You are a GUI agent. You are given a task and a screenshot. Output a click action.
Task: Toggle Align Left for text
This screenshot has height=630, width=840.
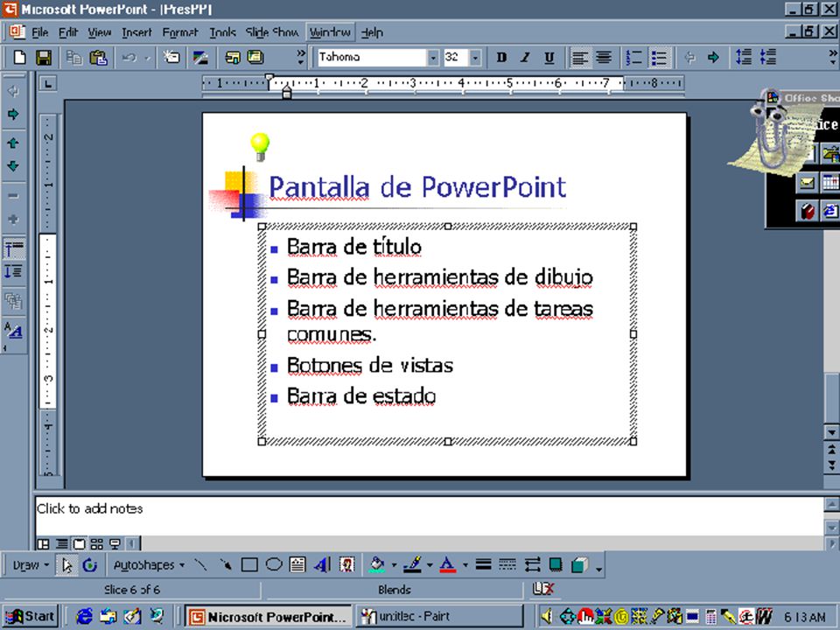(579, 58)
